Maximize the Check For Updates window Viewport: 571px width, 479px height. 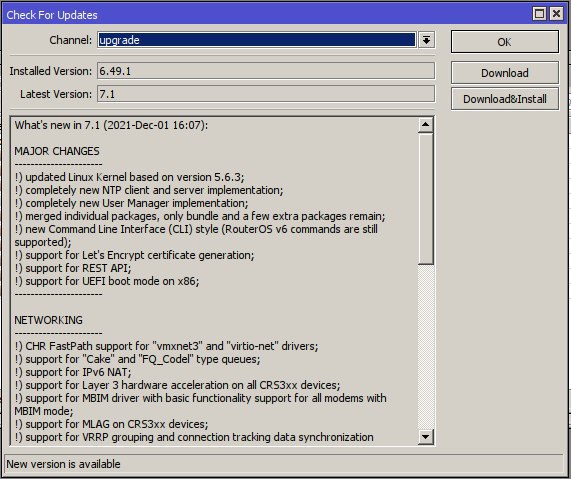[x=539, y=14]
